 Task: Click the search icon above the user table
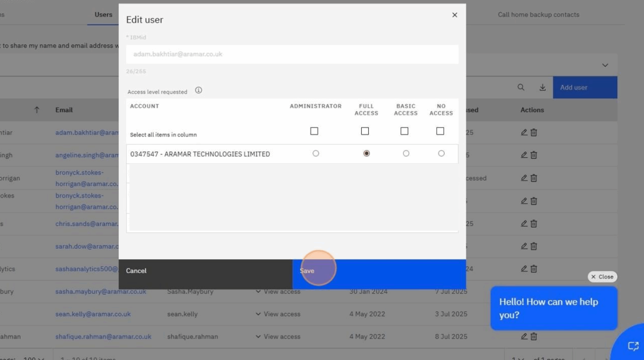tap(521, 87)
